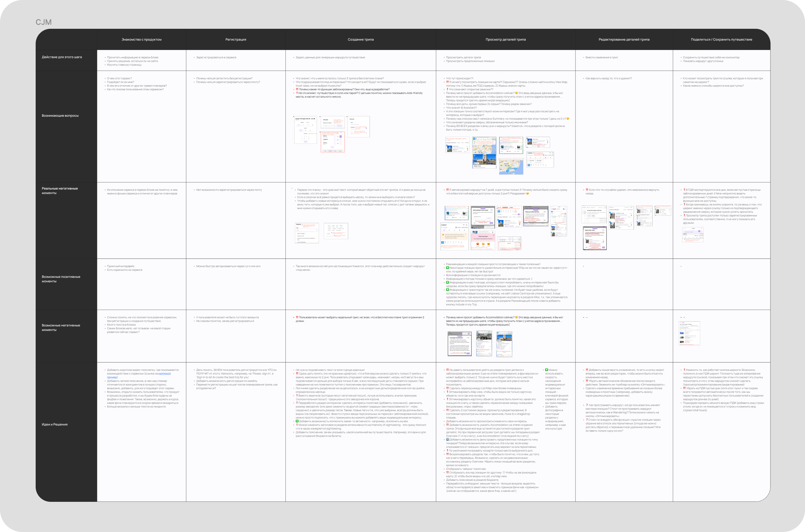Click the 'Возможные позитивные моменты' row label
The height and width of the screenshot is (532, 805).
pyautogui.click(x=61, y=279)
